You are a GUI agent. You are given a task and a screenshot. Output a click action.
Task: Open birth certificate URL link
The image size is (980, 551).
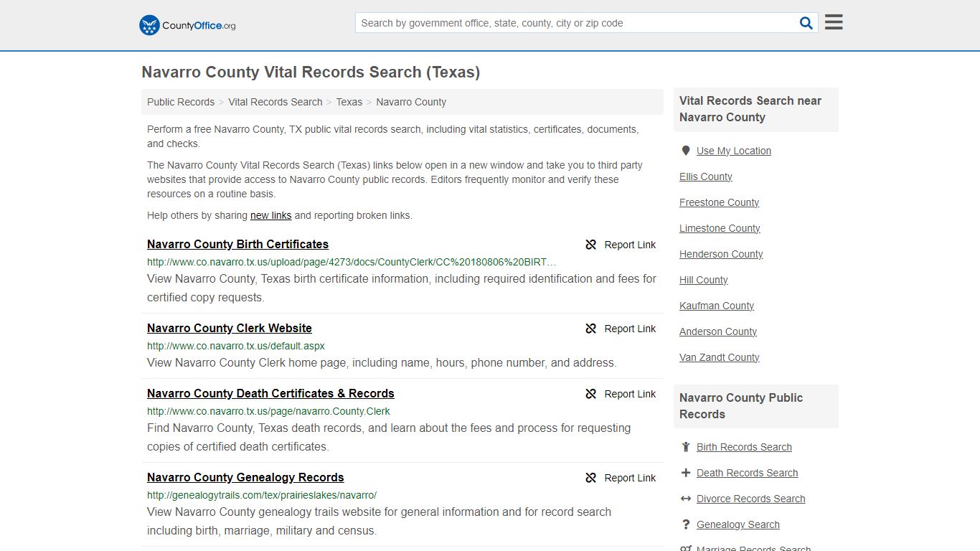(x=352, y=262)
